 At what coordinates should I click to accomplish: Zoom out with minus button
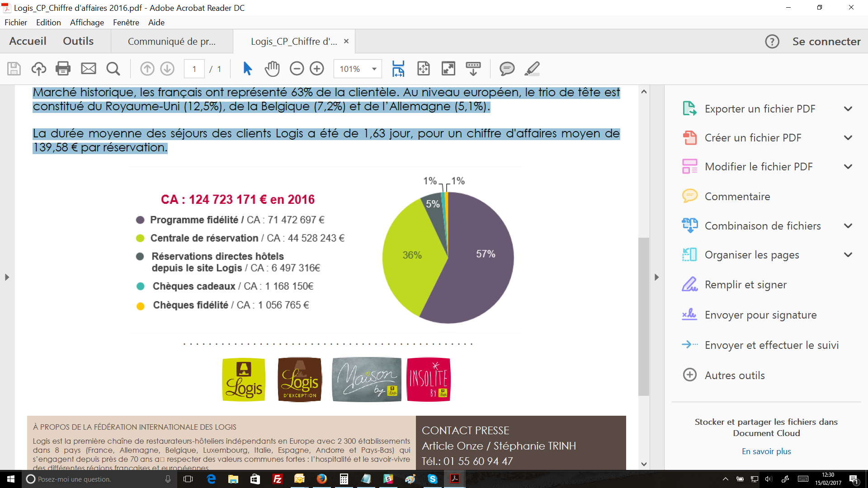[297, 69]
